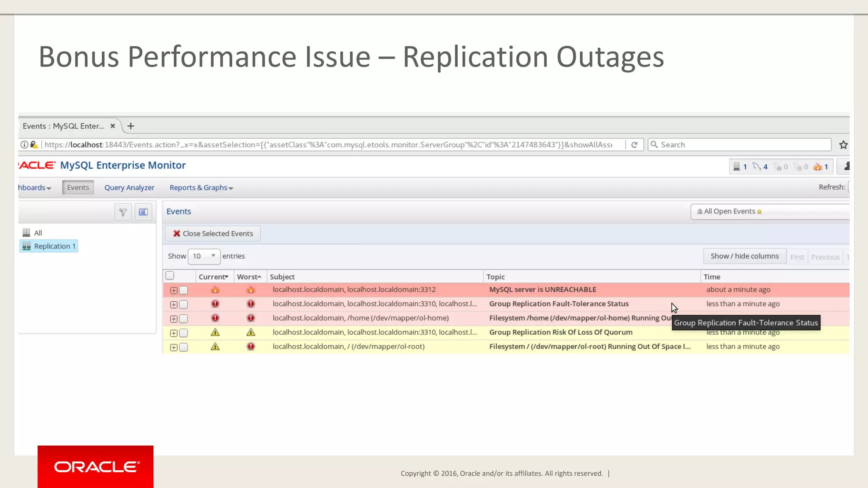Click 'about a minute ago' time cell
This screenshot has width=868, height=488.
click(x=738, y=289)
